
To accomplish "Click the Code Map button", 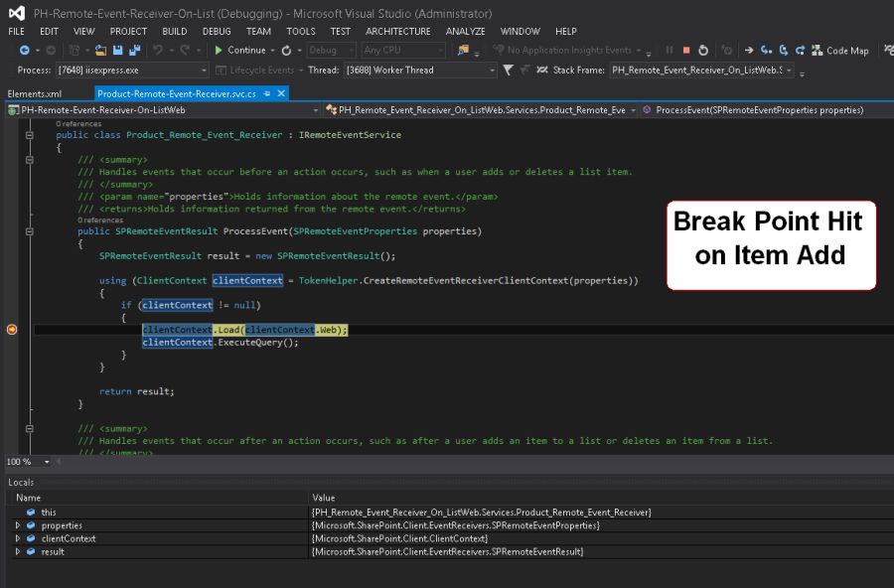I will click(x=840, y=51).
